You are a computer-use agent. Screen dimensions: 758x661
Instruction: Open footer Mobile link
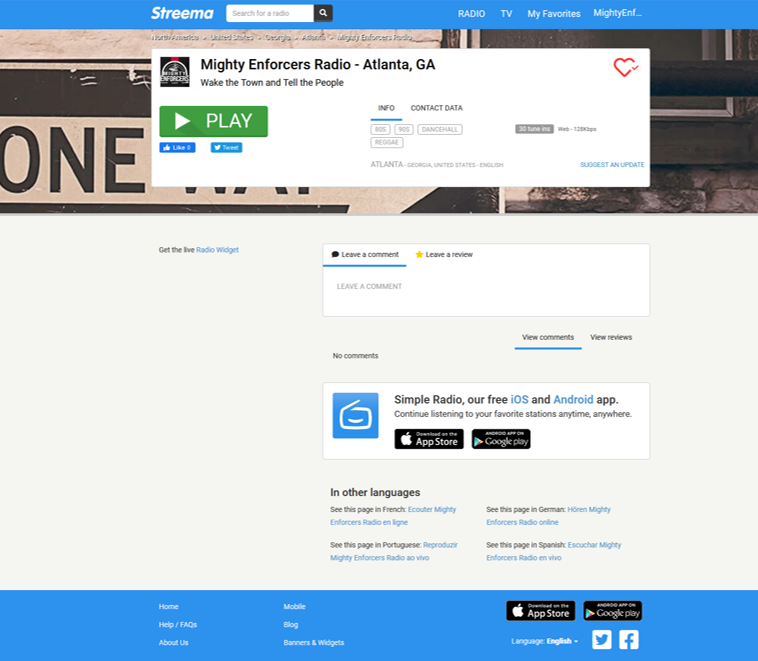point(294,607)
